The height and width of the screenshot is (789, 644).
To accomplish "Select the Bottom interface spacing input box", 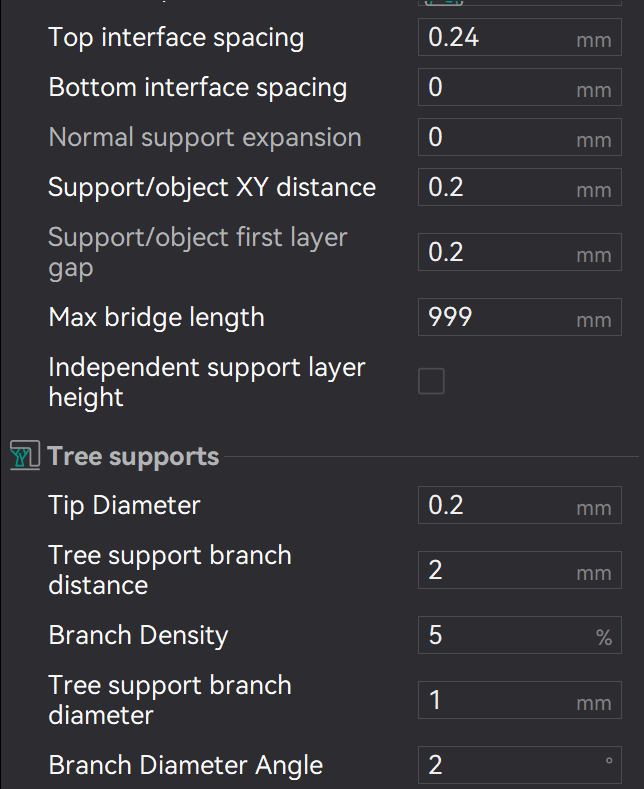I will [x=495, y=88].
